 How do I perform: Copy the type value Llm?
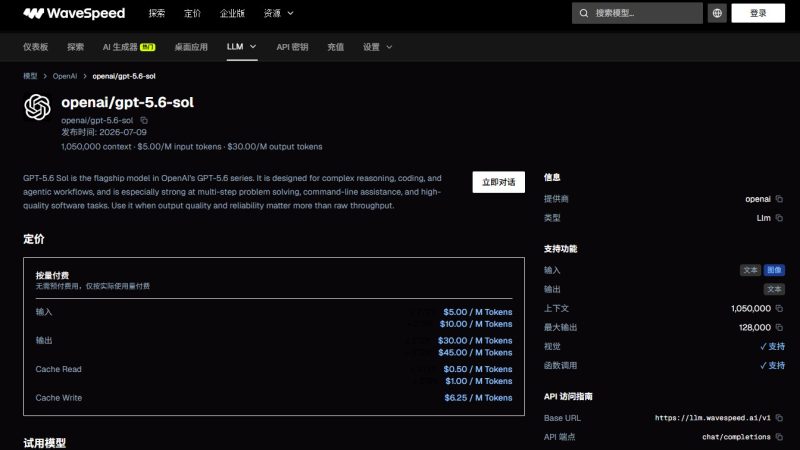[x=779, y=218]
